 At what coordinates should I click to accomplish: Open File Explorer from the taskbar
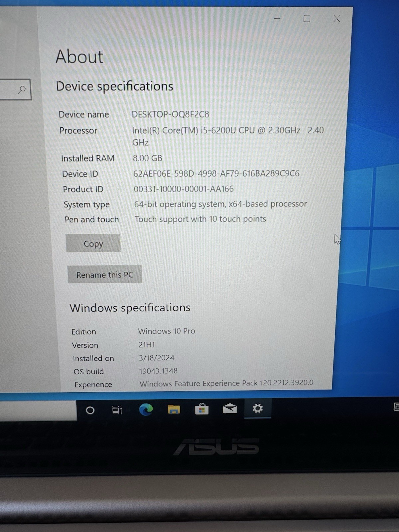pyautogui.click(x=174, y=409)
